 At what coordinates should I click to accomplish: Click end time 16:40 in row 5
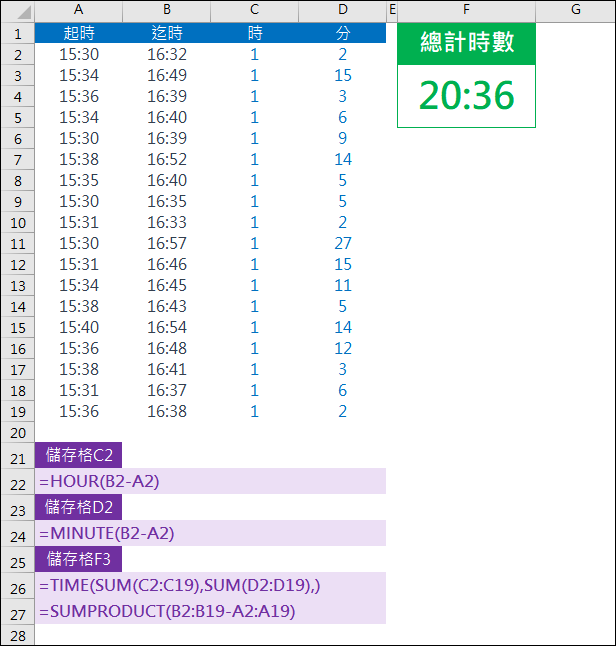(166, 117)
